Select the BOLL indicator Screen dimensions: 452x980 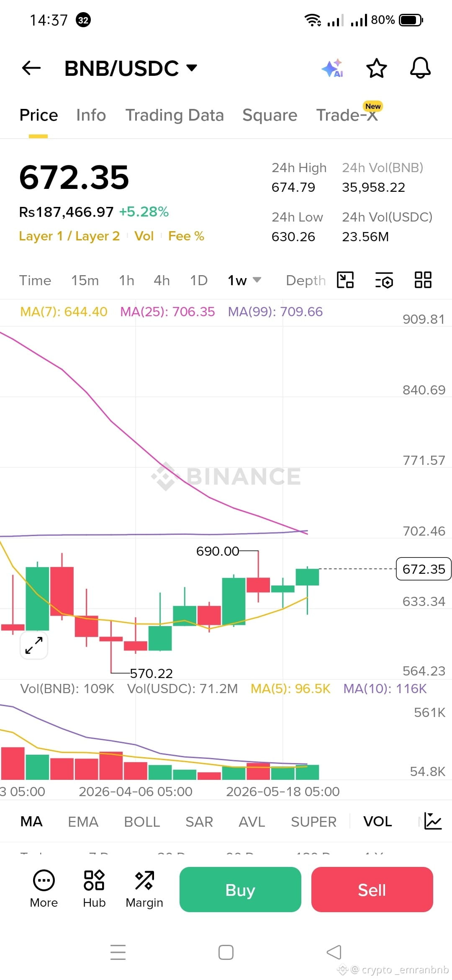[142, 822]
